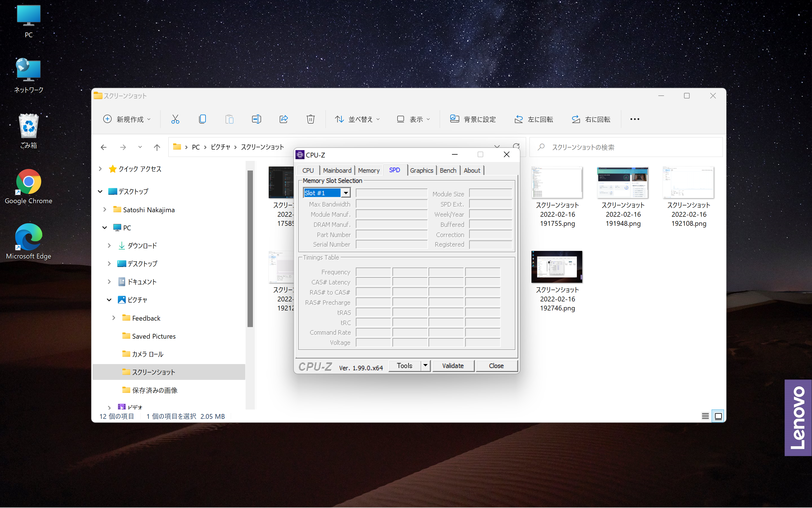Screen dimensions: 812x508
Task: Go forward with the right arrow in Explorer
Action: (x=123, y=147)
